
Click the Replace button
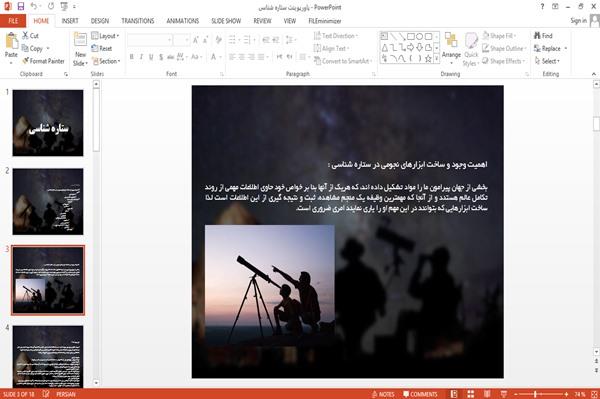pos(551,48)
